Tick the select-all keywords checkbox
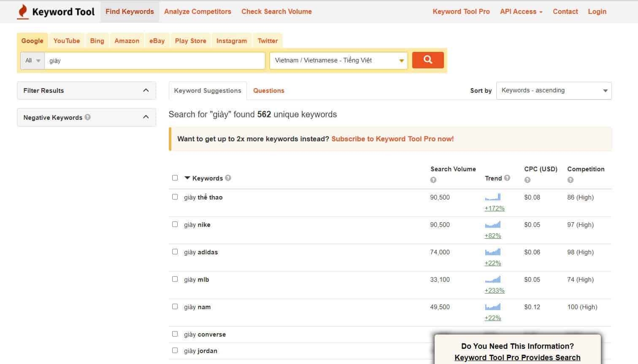 pos(175,178)
